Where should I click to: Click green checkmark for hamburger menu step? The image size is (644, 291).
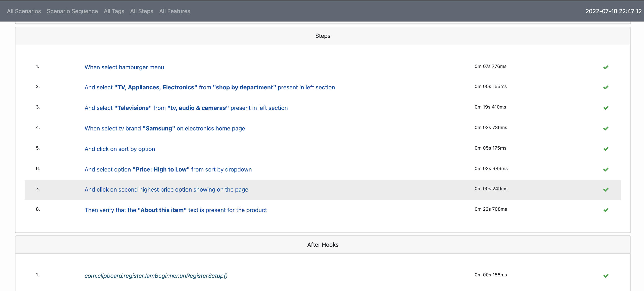tap(605, 67)
